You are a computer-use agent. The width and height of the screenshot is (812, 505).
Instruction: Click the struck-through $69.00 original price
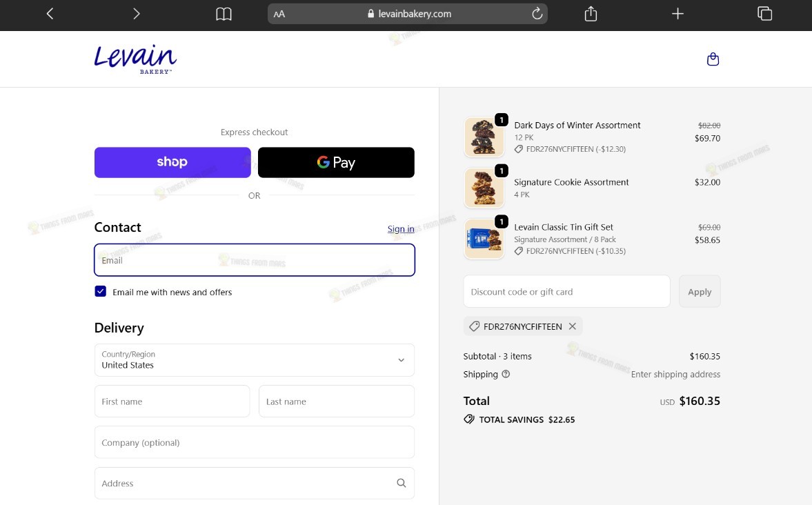(x=709, y=228)
